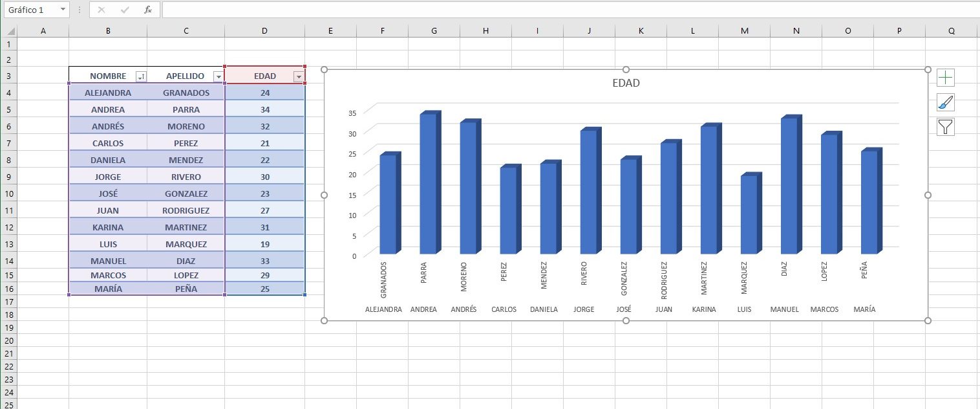Click the Enter checkmark in formula bar
Viewport: 980px width, 409px height.
pos(125,10)
